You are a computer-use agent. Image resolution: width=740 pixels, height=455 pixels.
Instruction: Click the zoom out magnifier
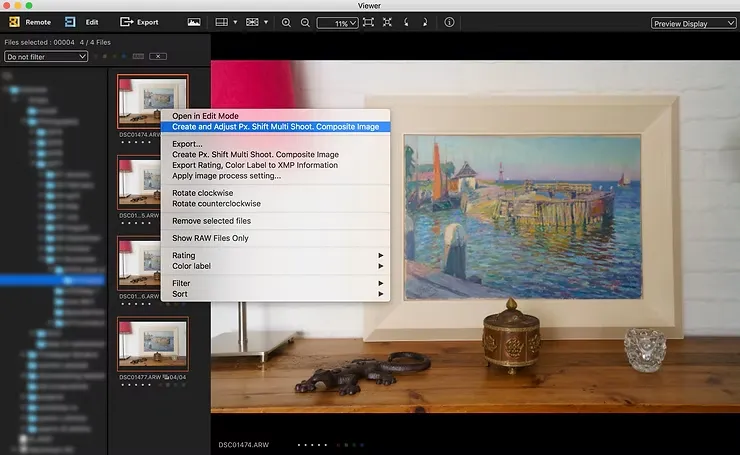tap(304, 22)
